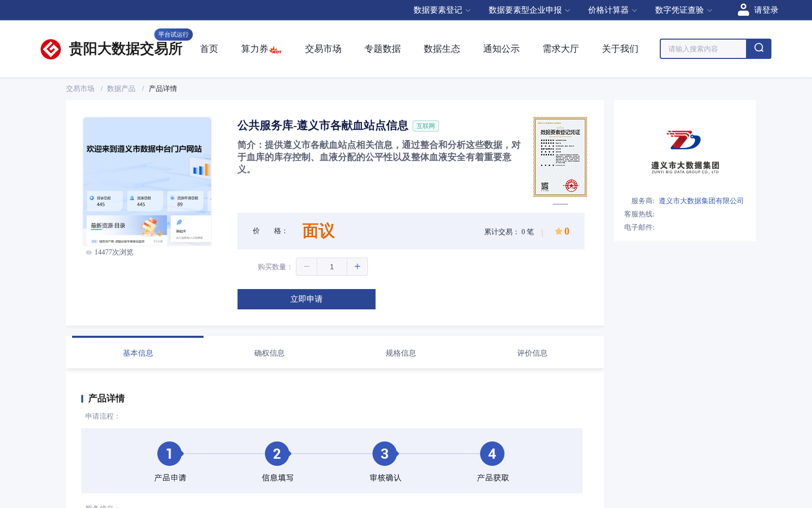Open the 数据生态 nav item
This screenshot has height=508, width=812.
click(442, 49)
